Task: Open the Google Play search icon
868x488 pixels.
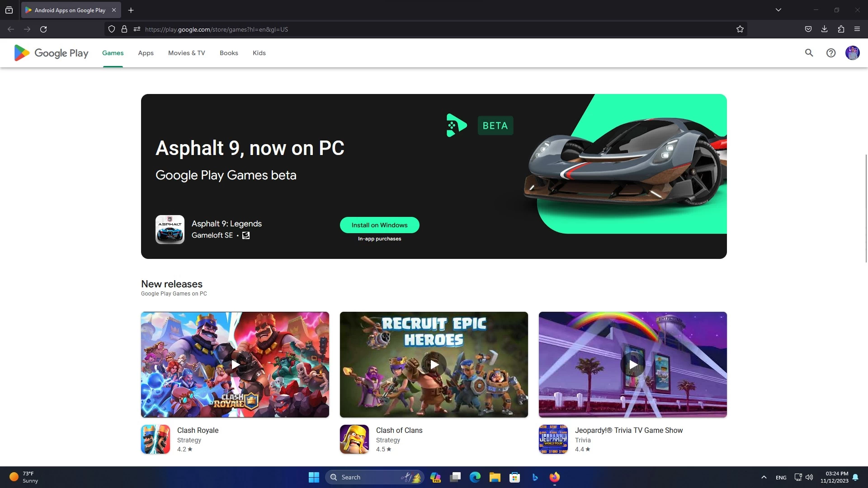Action: tap(809, 53)
